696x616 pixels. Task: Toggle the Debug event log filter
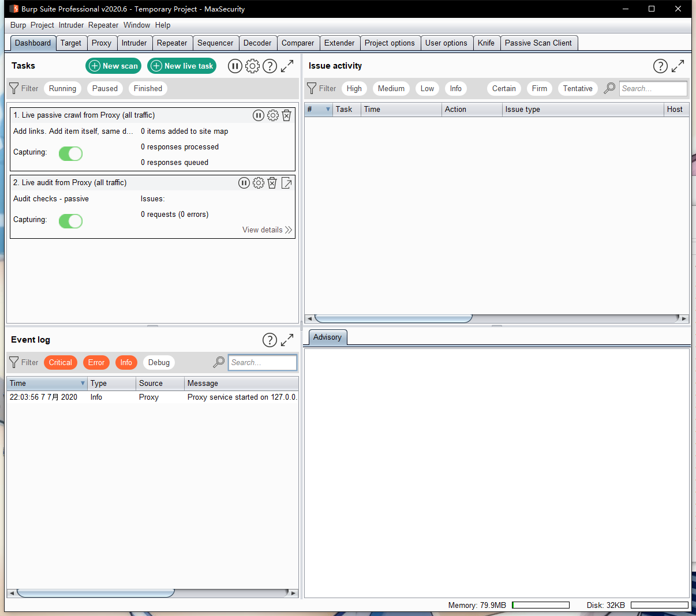[159, 362]
